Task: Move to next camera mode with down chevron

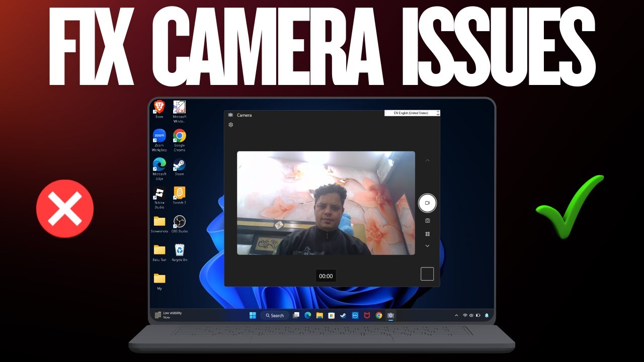Action: [x=428, y=246]
